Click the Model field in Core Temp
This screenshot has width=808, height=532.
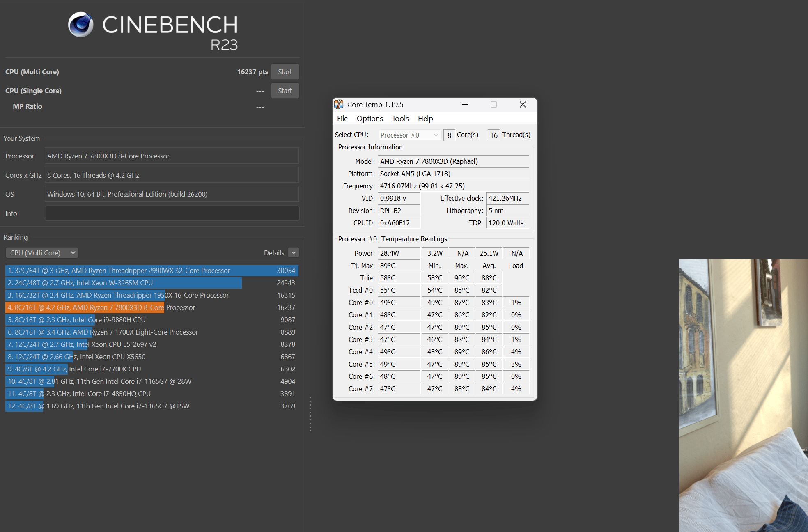click(453, 161)
